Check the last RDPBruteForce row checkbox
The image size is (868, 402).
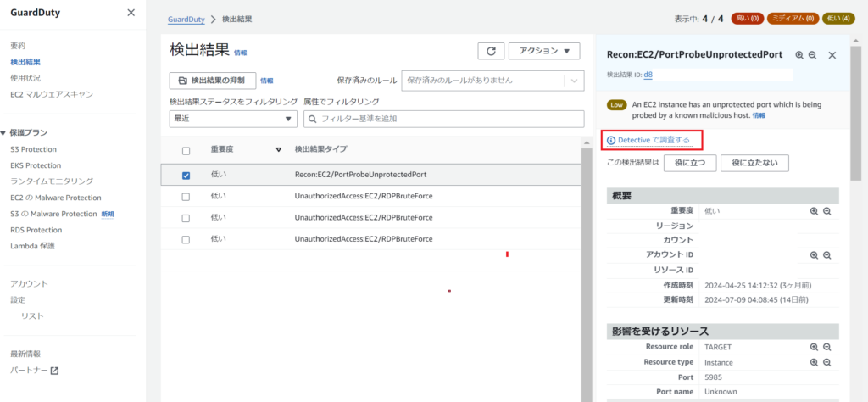coord(186,240)
